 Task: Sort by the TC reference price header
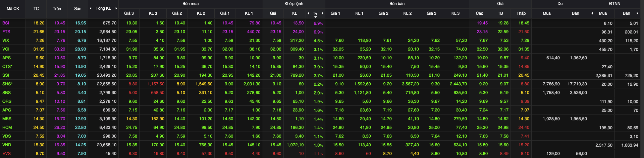pos(36,9)
